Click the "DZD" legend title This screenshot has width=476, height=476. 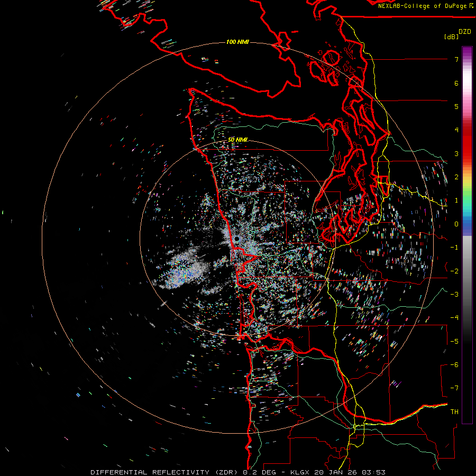465,32
